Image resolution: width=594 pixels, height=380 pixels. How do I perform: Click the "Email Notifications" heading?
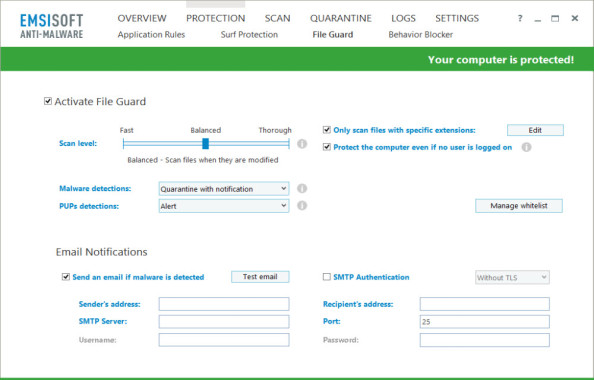pyautogui.click(x=102, y=252)
